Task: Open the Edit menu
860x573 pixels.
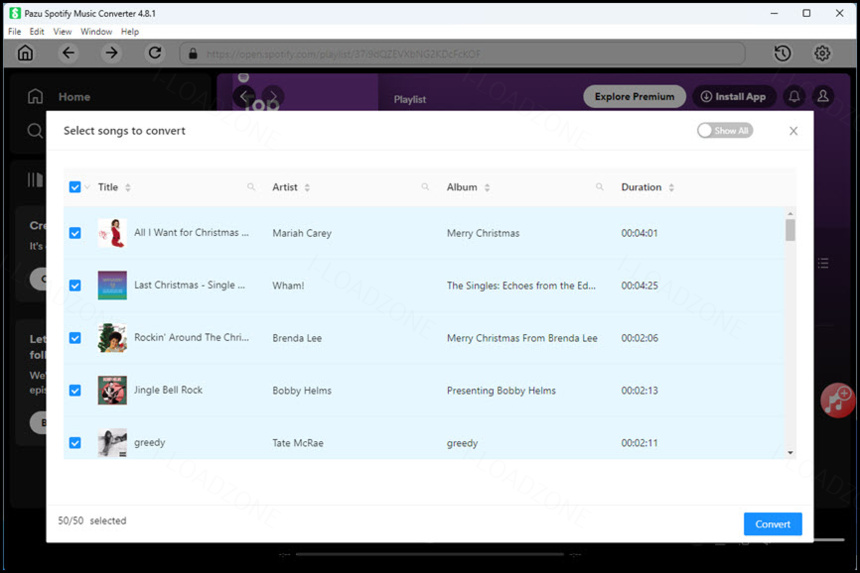Action: tap(37, 32)
